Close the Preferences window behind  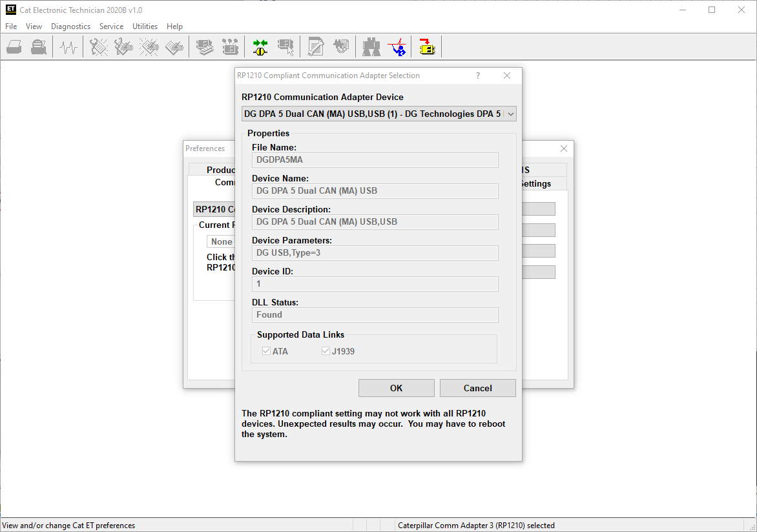pyautogui.click(x=563, y=148)
